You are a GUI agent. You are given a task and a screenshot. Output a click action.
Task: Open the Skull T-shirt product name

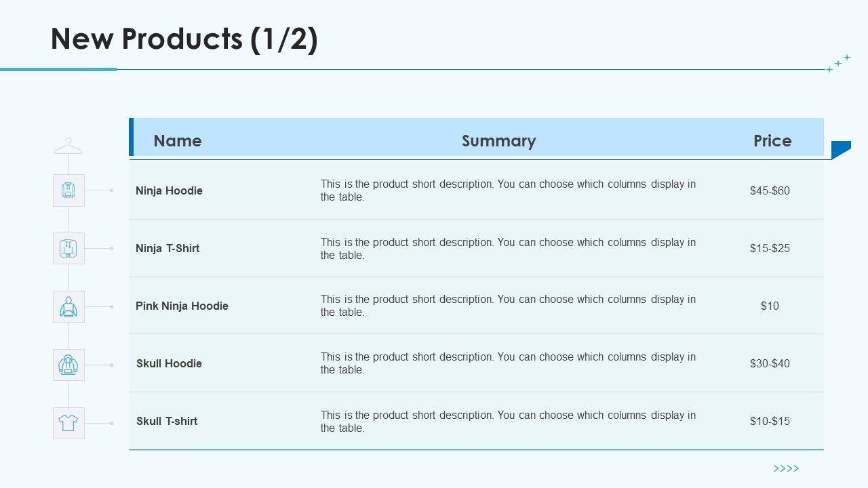pyautogui.click(x=167, y=422)
